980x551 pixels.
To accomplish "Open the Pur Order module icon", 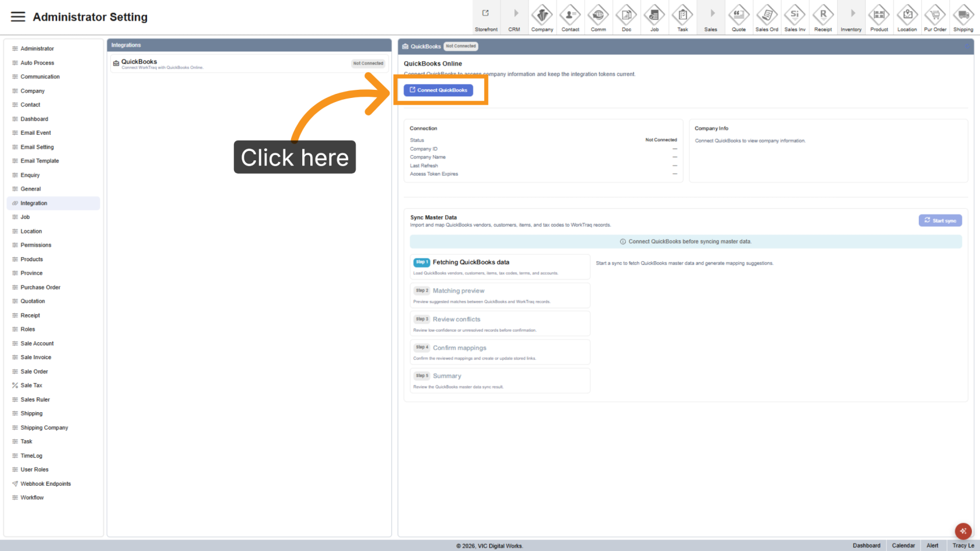I will [x=935, y=17].
